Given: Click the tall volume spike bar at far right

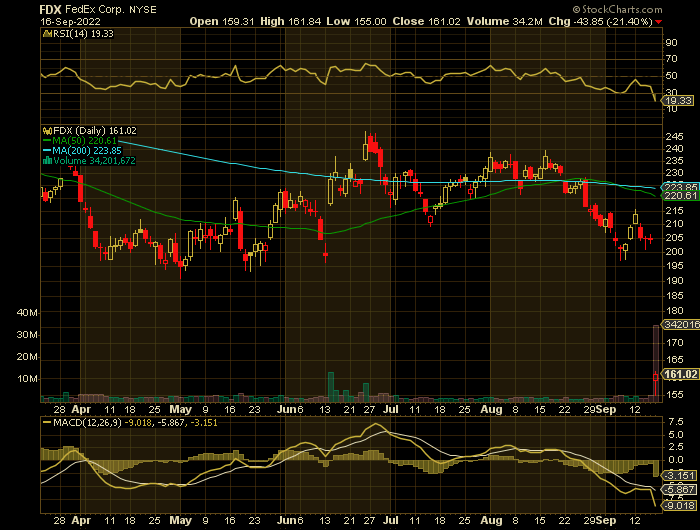Looking at the screenshot, I should [x=655, y=361].
